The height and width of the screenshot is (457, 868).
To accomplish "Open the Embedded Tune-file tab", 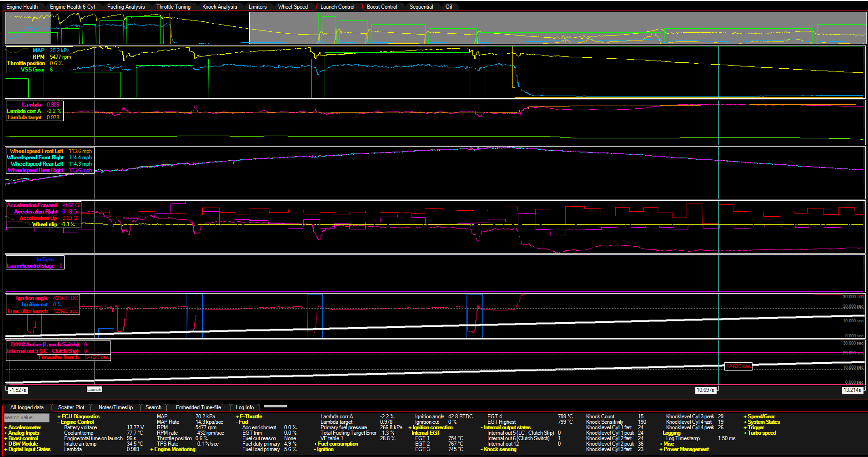I will coord(198,407).
